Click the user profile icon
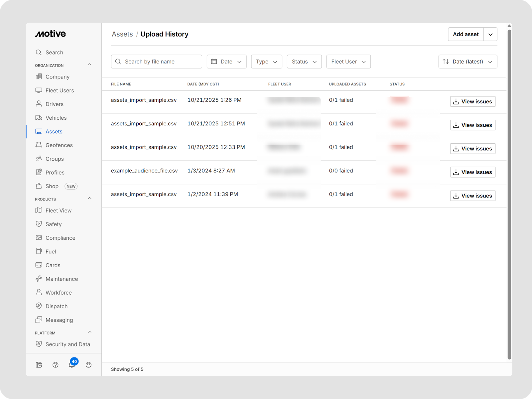 [x=88, y=365]
